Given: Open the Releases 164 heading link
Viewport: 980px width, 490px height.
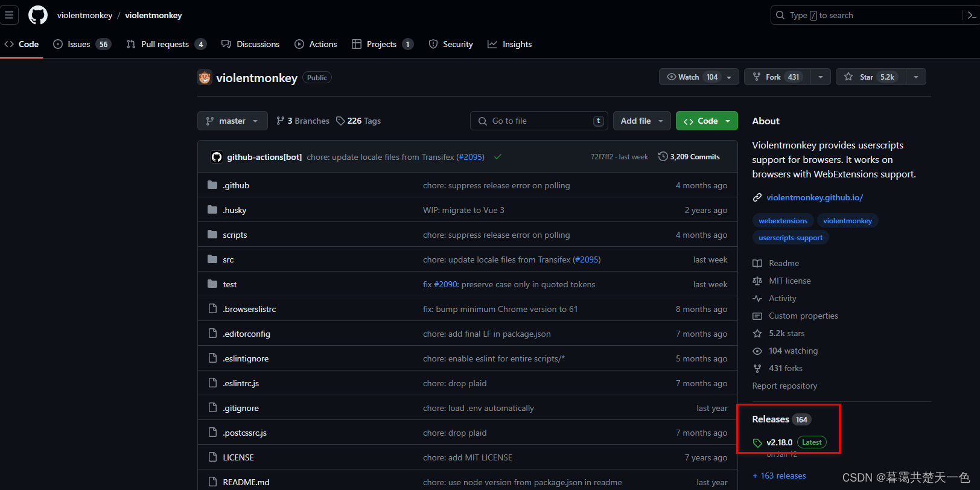Looking at the screenshot, I should point(781,419).
